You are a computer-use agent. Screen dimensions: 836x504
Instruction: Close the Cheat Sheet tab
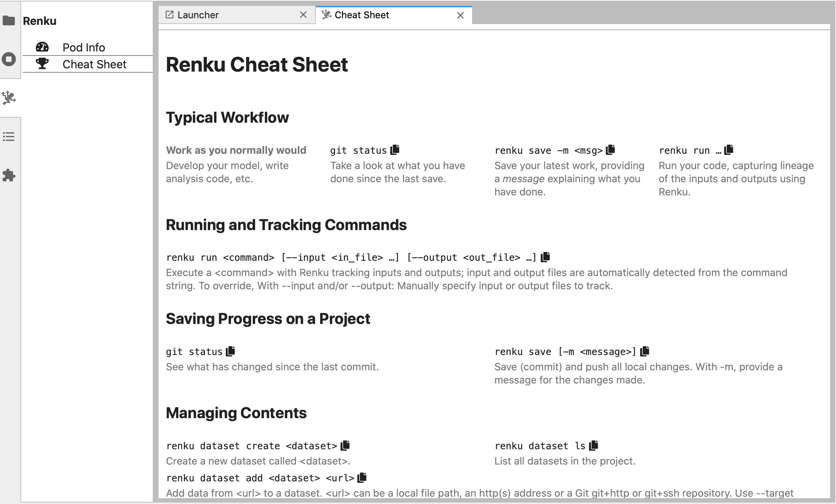click(x=460, y=15)
